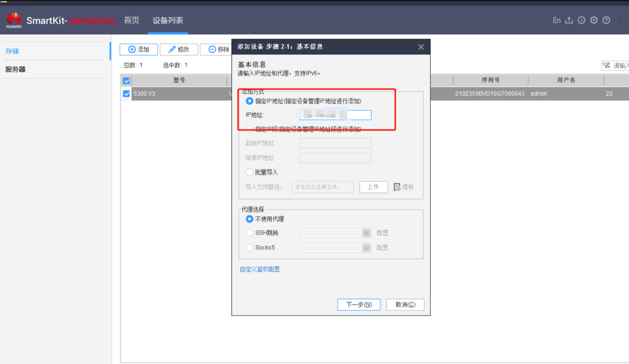This screenshot has height=364, width=629.
Task: Click the port value 22 cell
Action: pyautogui.click(x=609, y=94)
